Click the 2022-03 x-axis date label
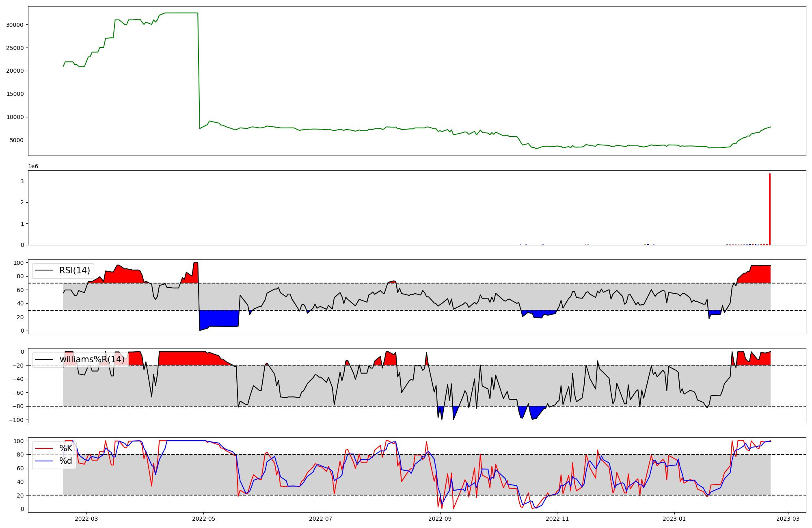This screenshot has height=528, width=812. [86, 519]
